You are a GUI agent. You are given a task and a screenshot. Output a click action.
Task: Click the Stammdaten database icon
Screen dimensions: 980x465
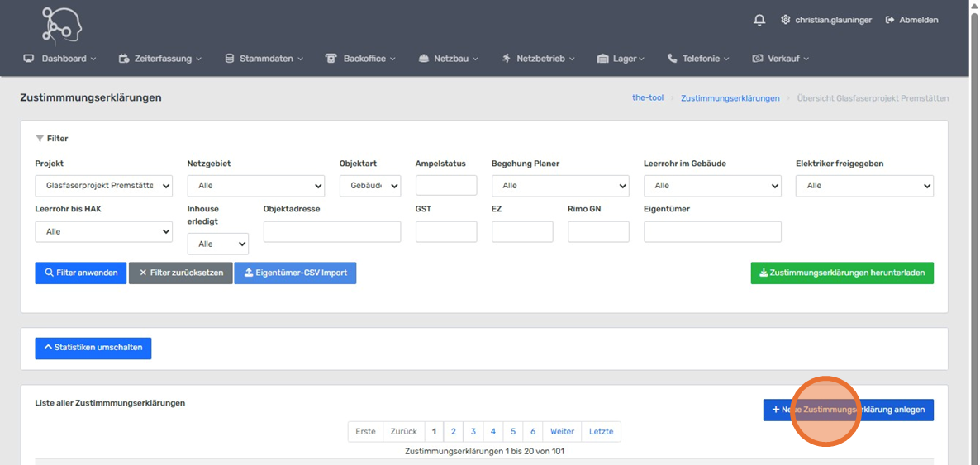pos(230,59)
